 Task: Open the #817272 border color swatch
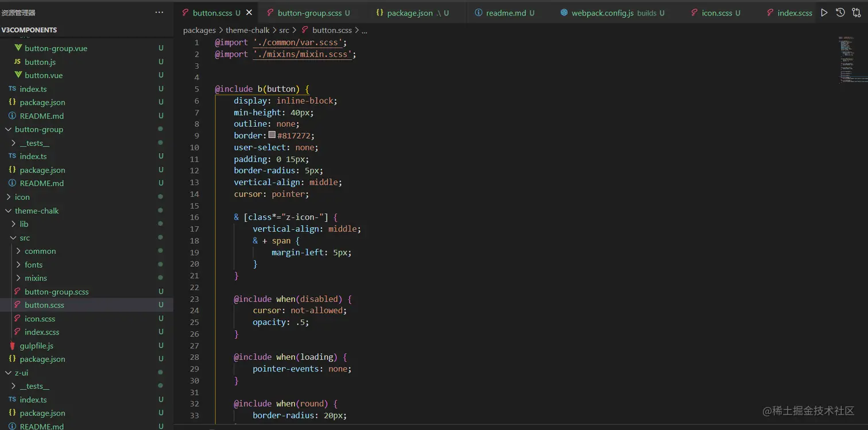pyautogui.click(x=272, y=135)
